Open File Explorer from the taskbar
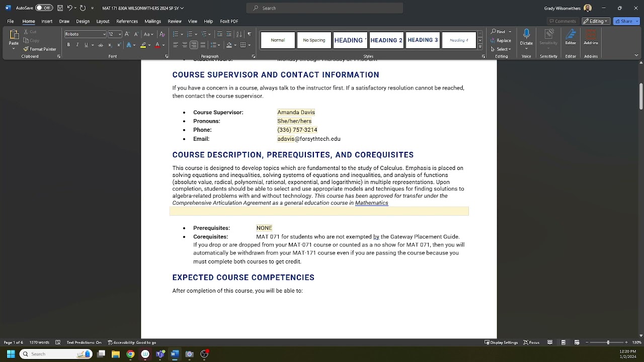The width and height of the screenshot is (644, 362). click(x=116, y=354)
